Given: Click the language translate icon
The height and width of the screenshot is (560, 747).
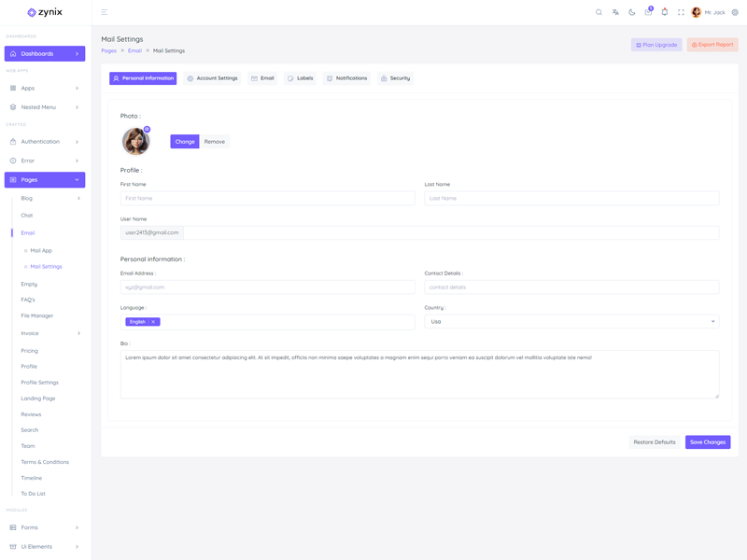Looking at the screenshot, I should 615,12.
